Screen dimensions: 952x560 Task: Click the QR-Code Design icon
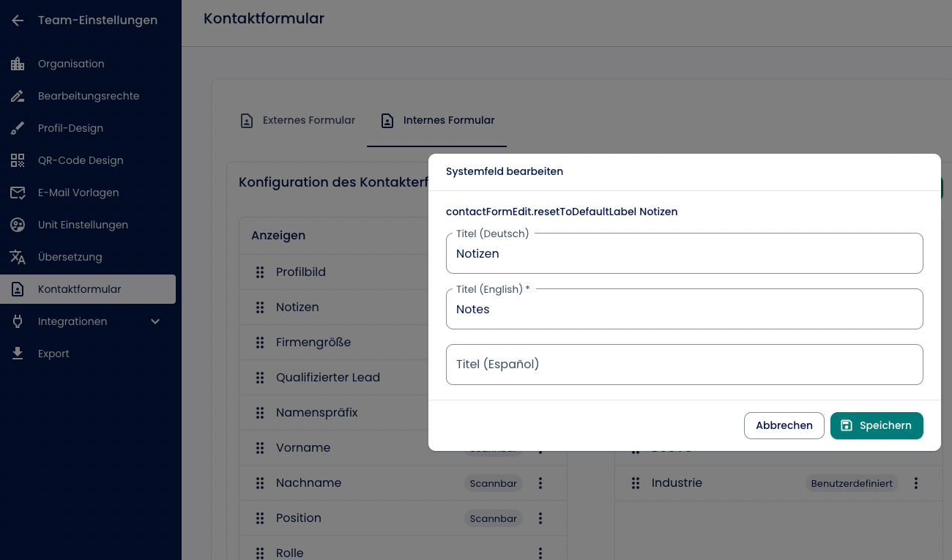click(x=18, y=160)
